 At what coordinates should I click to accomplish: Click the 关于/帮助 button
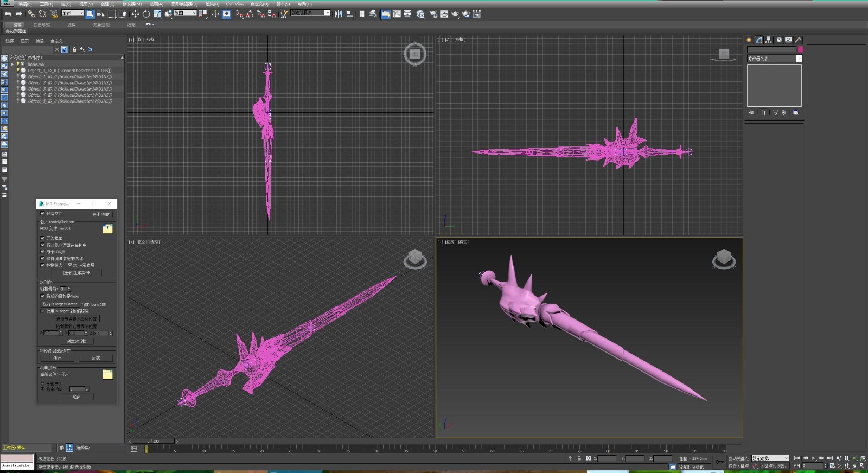(x=101, y=214)
